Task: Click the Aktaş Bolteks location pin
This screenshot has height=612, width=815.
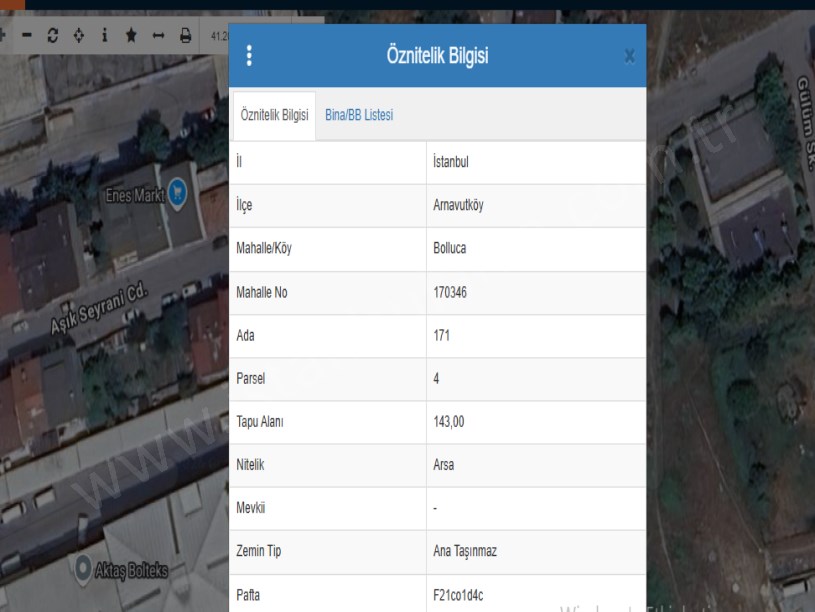Action: tap(85, 569)
